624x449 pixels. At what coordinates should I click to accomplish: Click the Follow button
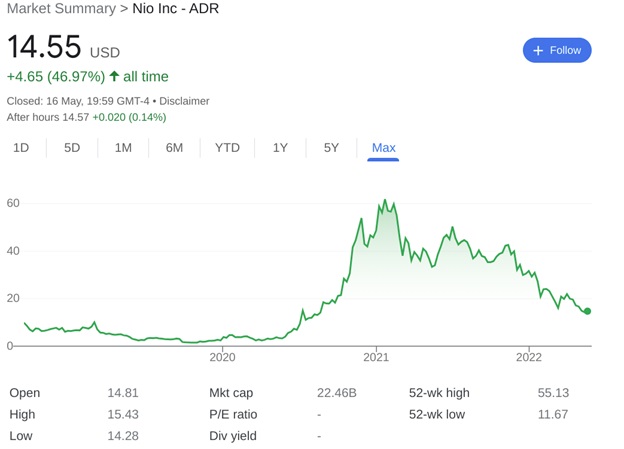557,50
